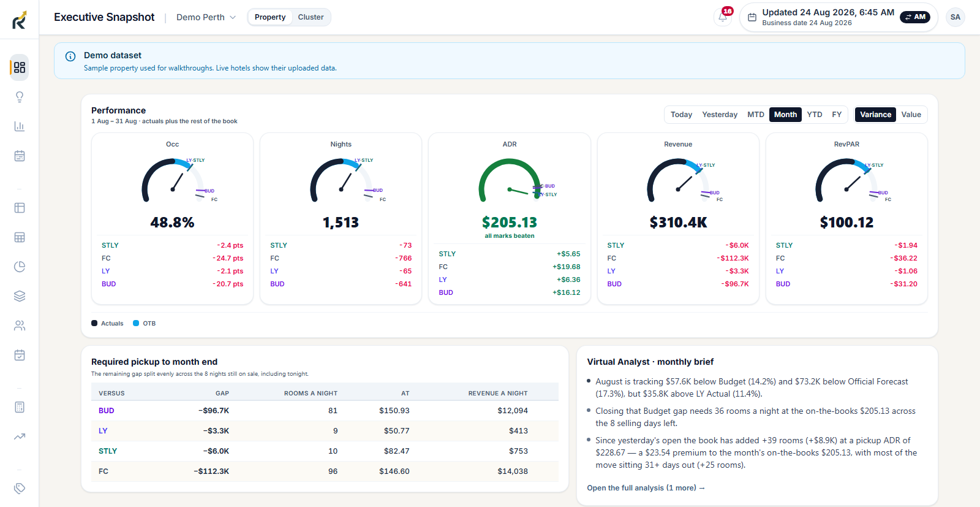The height and width of the screenshot is (507, 980).
Task: Open the calculator icon in sidebar
Action: click(20, 407)
